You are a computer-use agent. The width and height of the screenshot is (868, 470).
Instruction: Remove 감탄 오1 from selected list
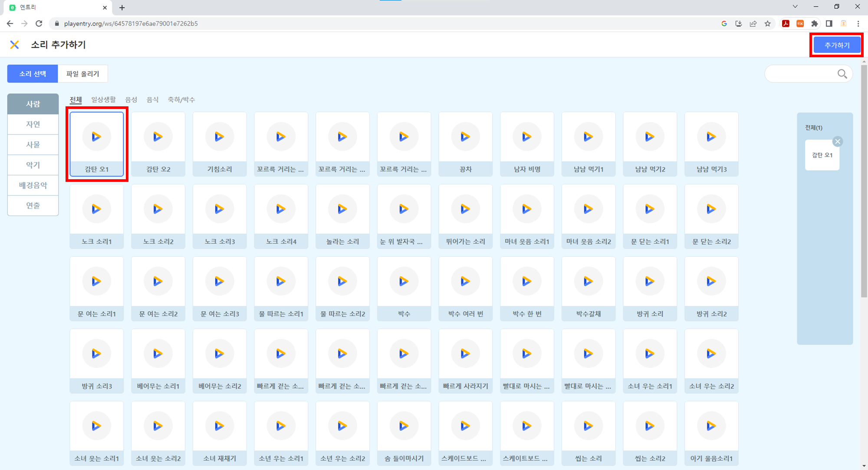(x=838, y=141)
